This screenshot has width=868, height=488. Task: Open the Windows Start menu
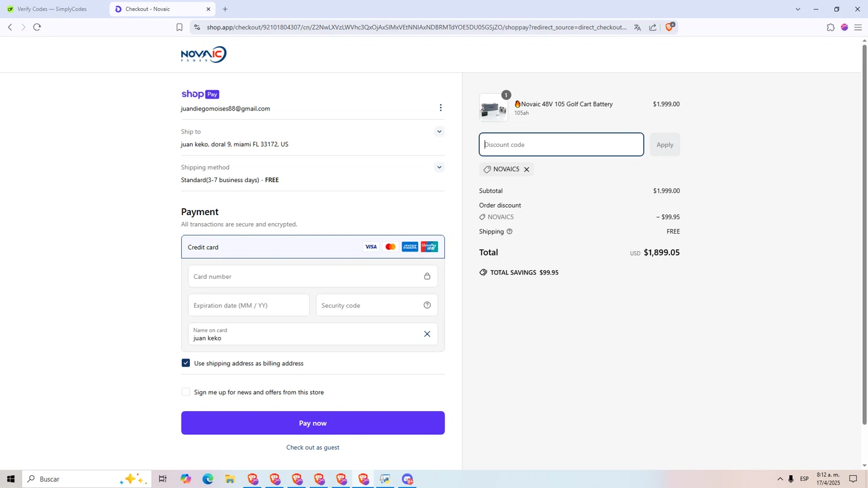coord(10,479)
